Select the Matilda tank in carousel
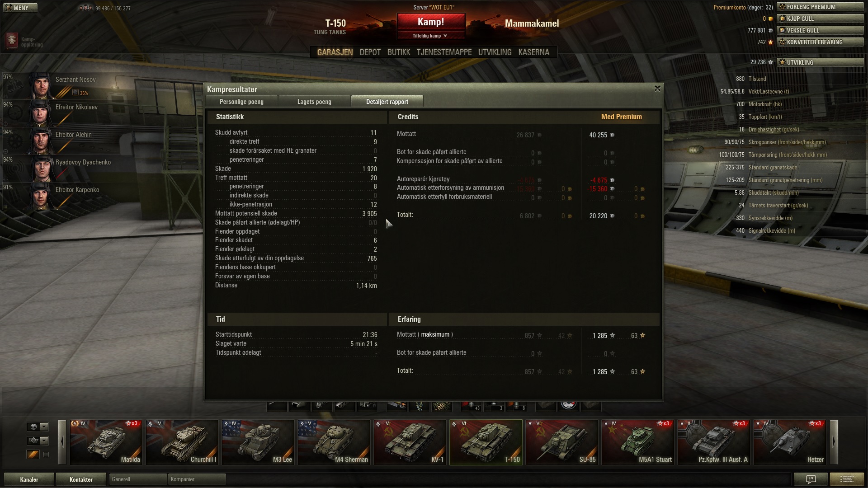This screenshot has width=868, height=488. [x=106, y=442]
